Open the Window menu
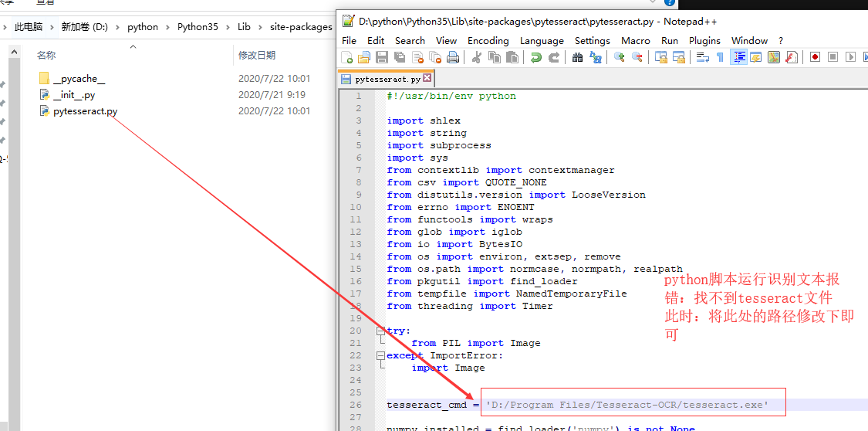868x431 pixels. click(x=749, y=40)
